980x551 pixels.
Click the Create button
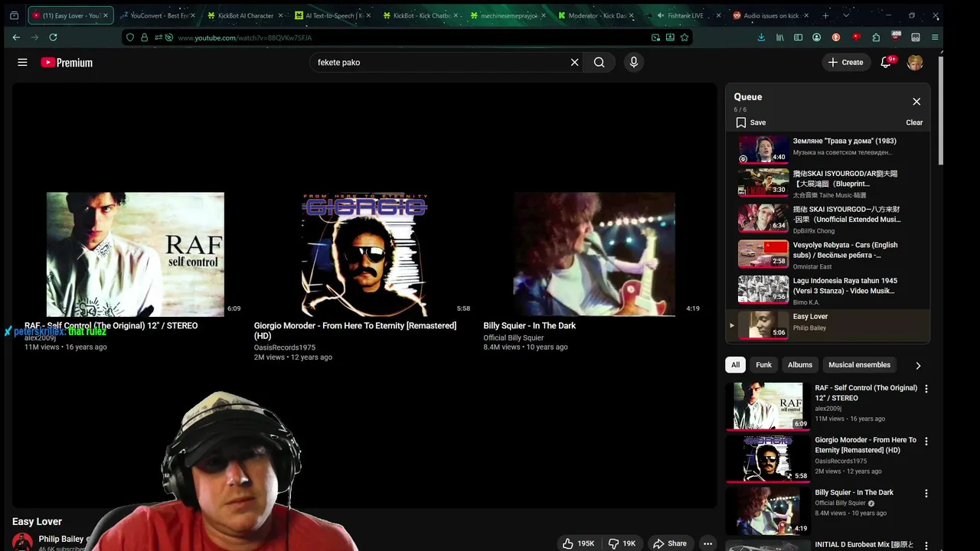coord(846,63)
